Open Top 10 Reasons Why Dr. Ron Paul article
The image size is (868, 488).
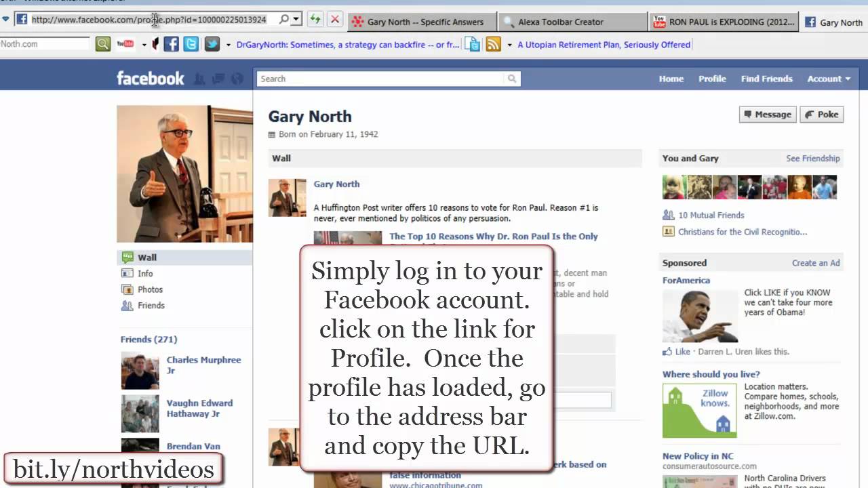pyautogui.click(x=493, y=236)
